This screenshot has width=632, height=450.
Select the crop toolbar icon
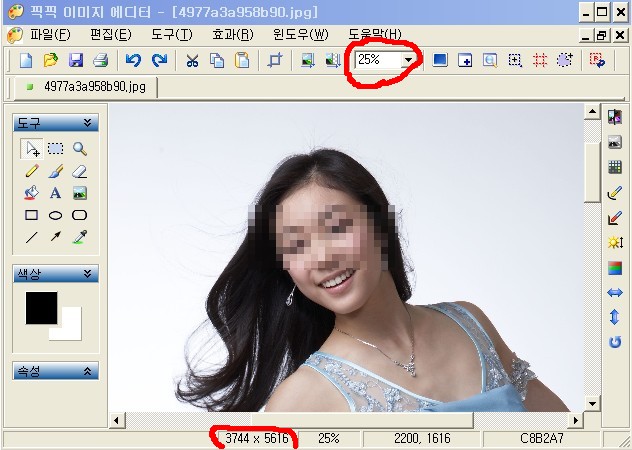point(275,60)
